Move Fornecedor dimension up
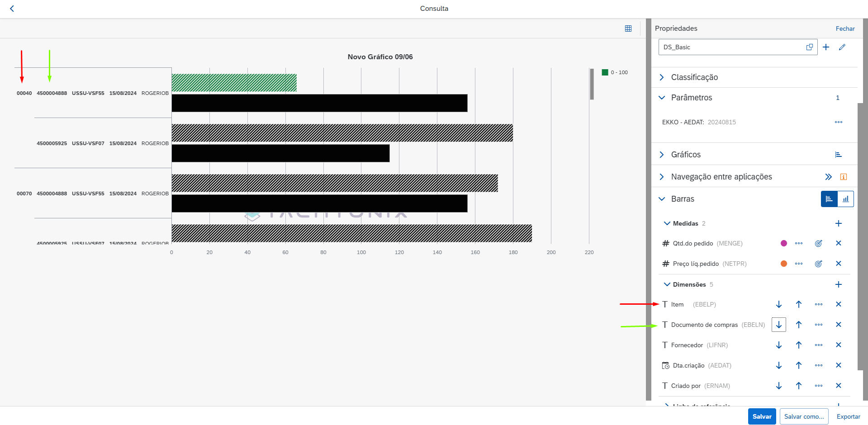The image size is (868, 425). [798, 345]
